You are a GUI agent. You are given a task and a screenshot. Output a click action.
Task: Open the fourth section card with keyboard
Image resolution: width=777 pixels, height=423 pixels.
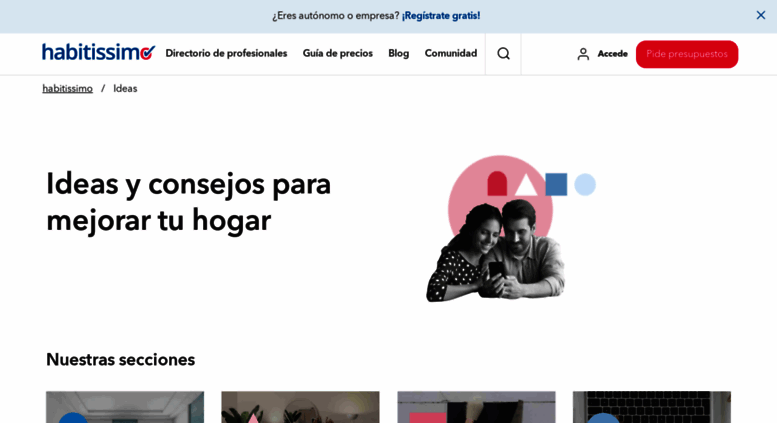652,407
